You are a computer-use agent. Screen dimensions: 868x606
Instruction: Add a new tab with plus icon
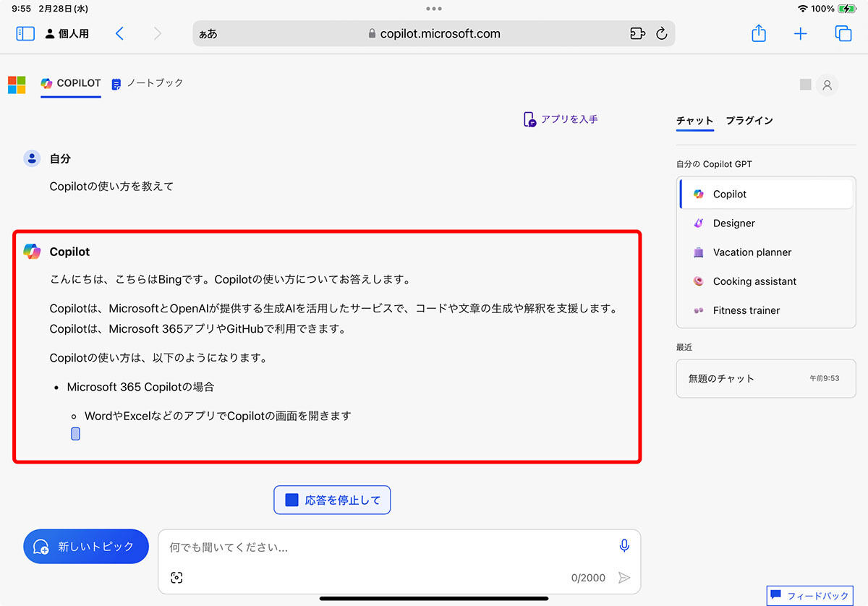[x=801, y=34]
